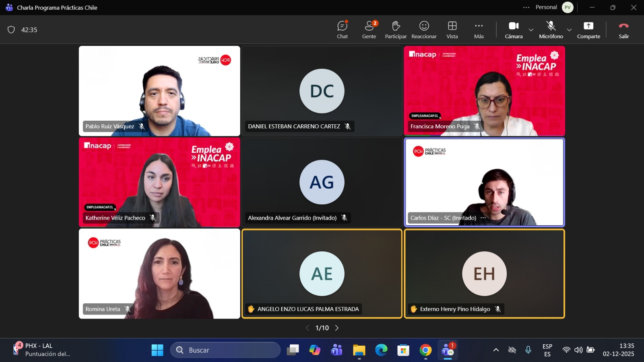
Task: Raise hand with Participar button
Action: coord(396,30)
